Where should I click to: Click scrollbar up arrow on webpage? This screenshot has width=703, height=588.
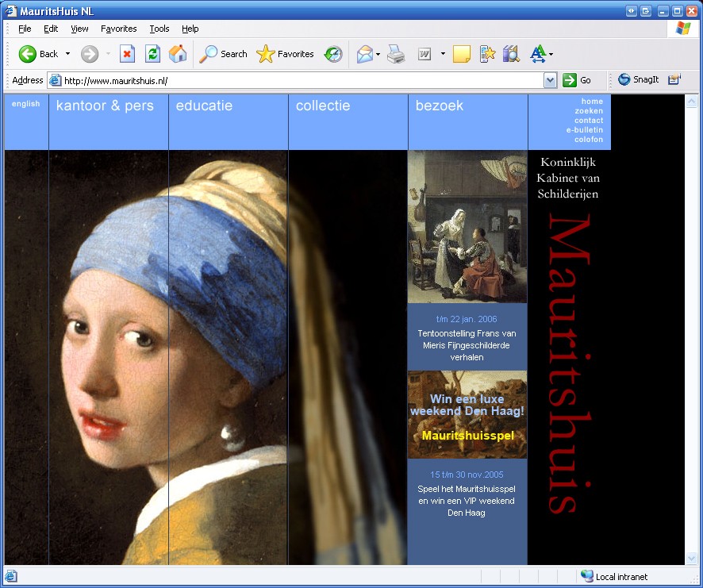point(691,102)
